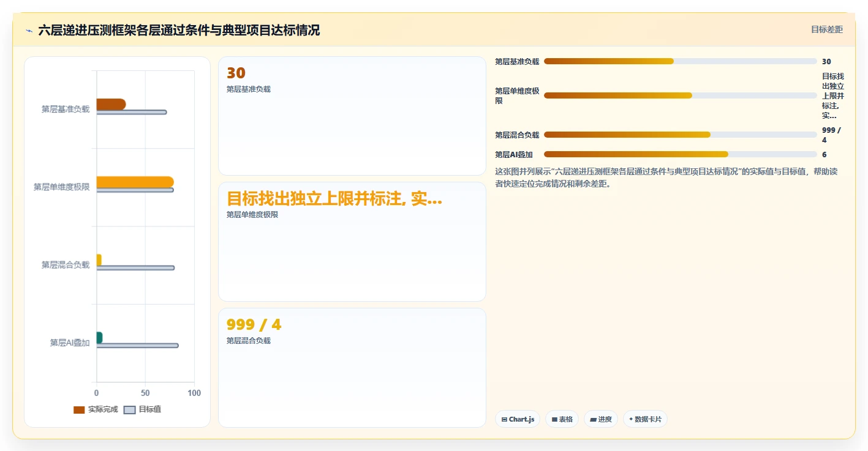Click the amber 第层单维度极限 actual bar
The height and width of the screenshot is (451, 868).
pos(135,182)
